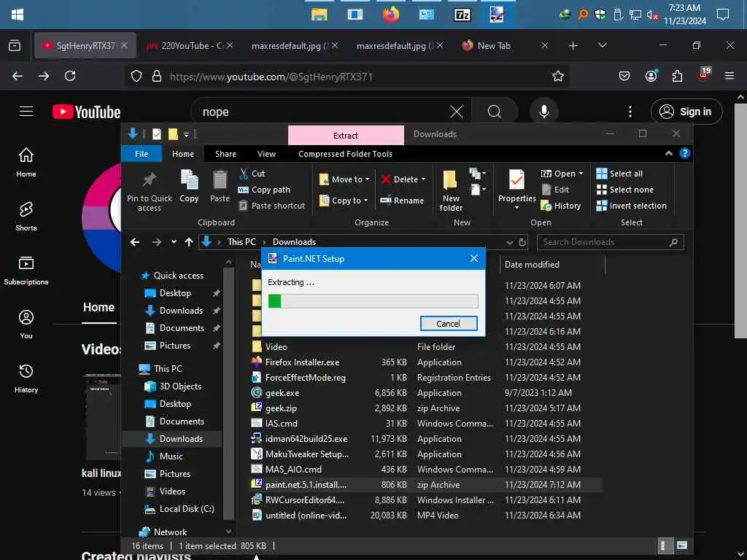Click the Rename command
Viewport: 747px width, 560px height.
pos(402,201)
